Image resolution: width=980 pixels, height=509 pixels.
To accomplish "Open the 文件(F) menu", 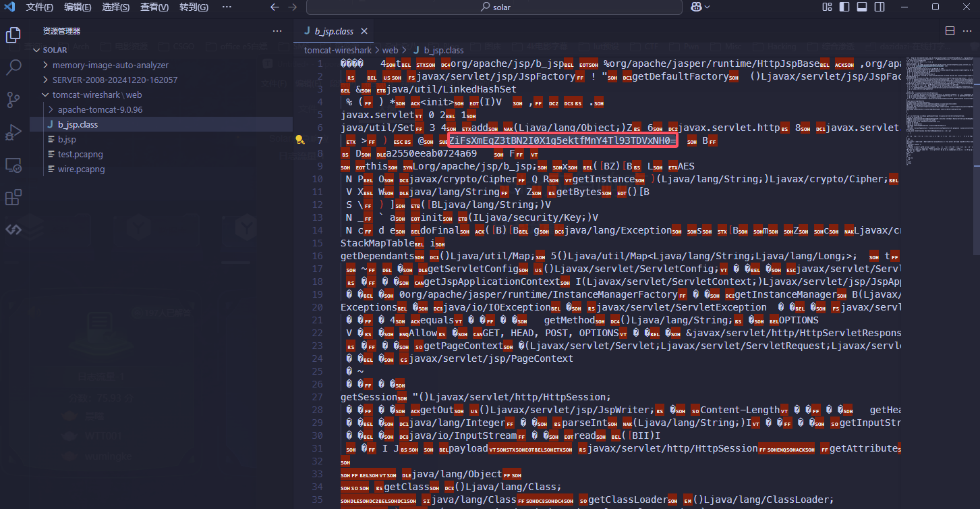I will click(40, 7).
